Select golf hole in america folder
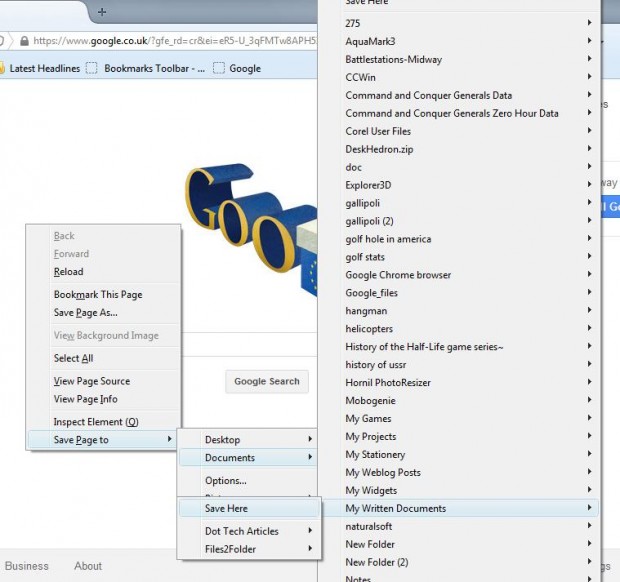The height and width of the screenshot is (582, 620). pyautogui.click(x=459, y=239)
